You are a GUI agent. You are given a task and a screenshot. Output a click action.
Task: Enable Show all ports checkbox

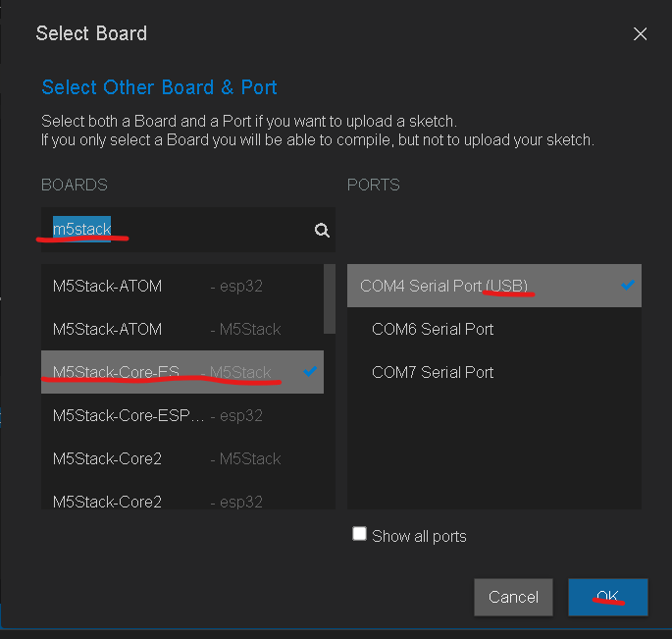(359, 534)
